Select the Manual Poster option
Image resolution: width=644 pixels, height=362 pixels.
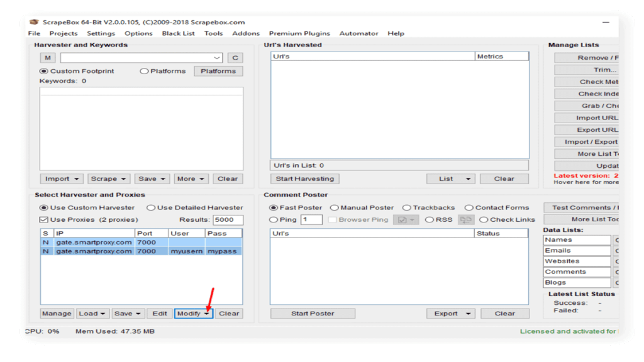362,207
